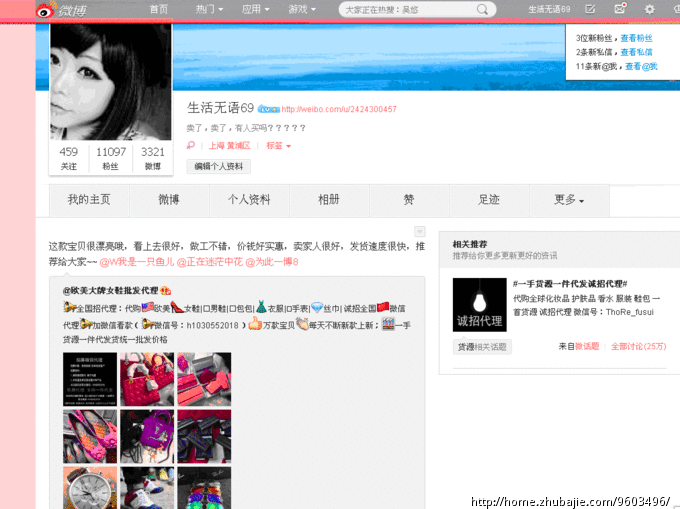Open the settings gear icon

tap(649, 9)
